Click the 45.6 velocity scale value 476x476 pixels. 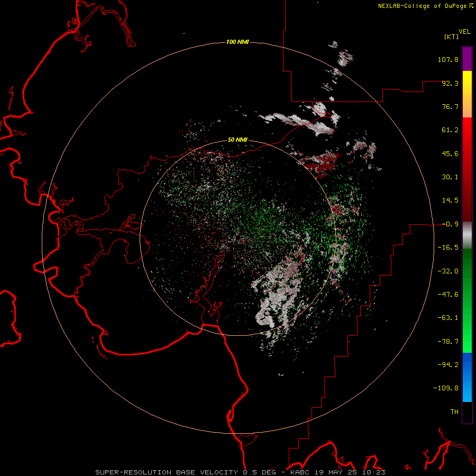click(450, 153)
